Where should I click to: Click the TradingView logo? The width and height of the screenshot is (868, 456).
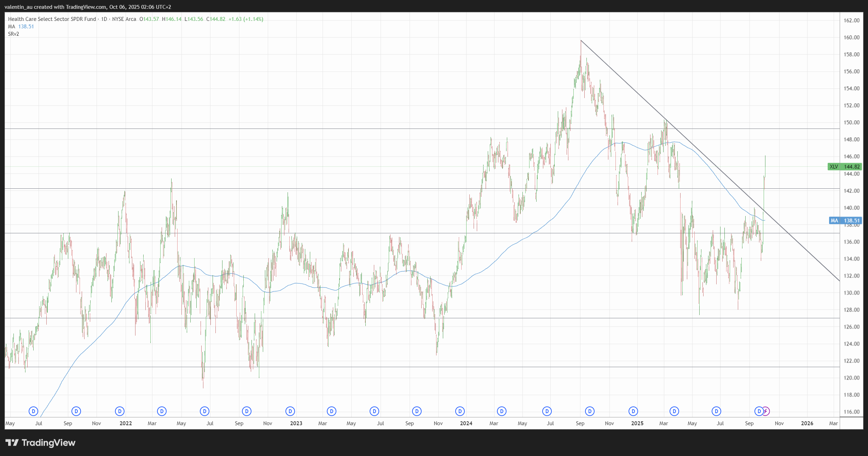[40, 443]
